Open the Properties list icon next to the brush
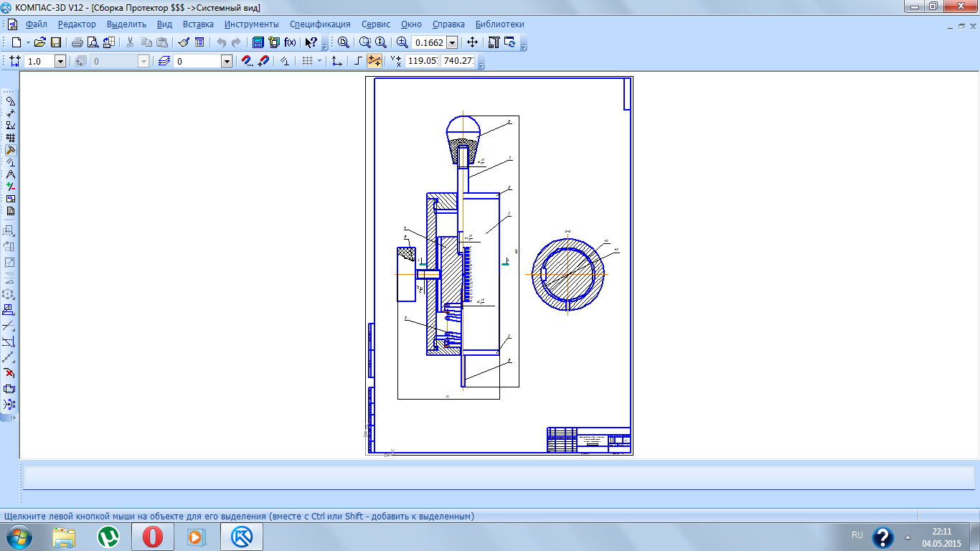 [x=199, y=42]
